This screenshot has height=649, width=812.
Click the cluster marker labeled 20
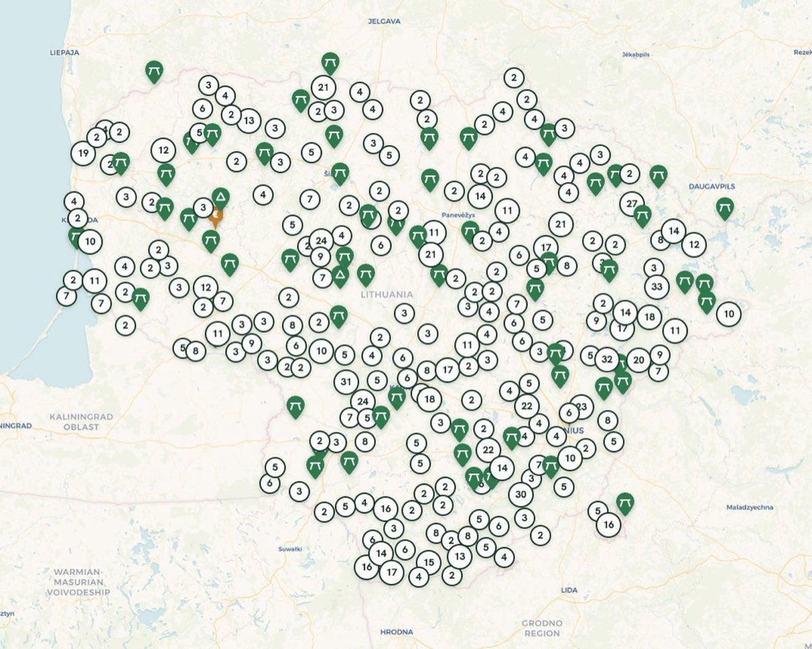(638, 360)
